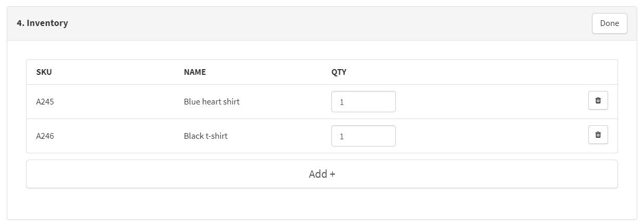Click the Done button in Inventory header

click(609, 23)
